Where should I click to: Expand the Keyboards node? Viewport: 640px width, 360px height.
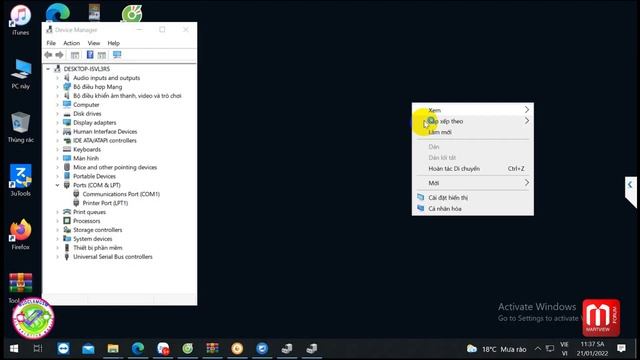coord(58,149)
